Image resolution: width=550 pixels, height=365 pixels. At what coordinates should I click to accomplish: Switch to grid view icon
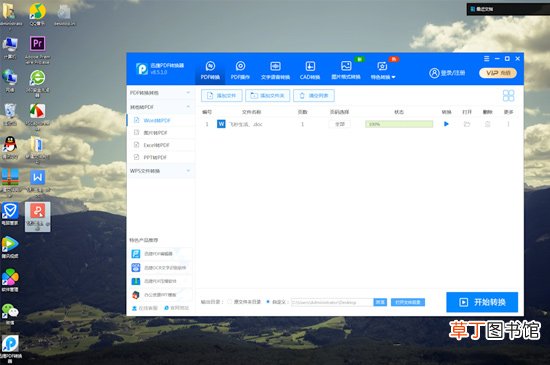(x=508, y=95)
